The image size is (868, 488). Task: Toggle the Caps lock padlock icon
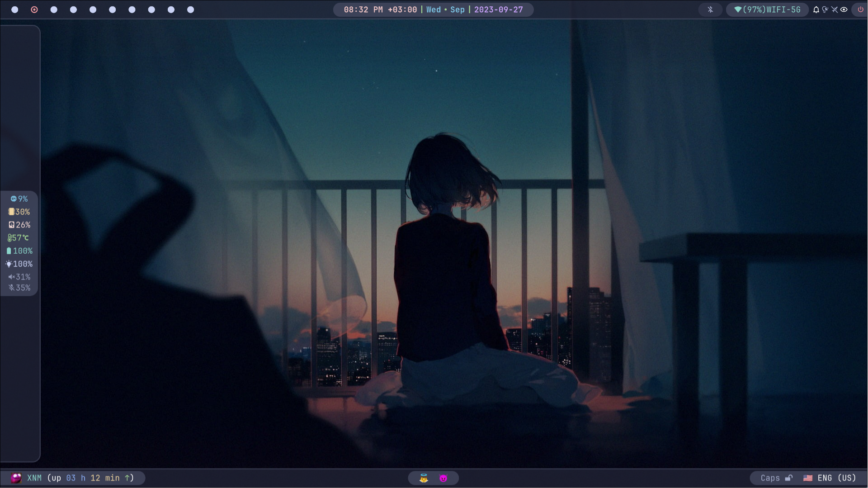789,478
